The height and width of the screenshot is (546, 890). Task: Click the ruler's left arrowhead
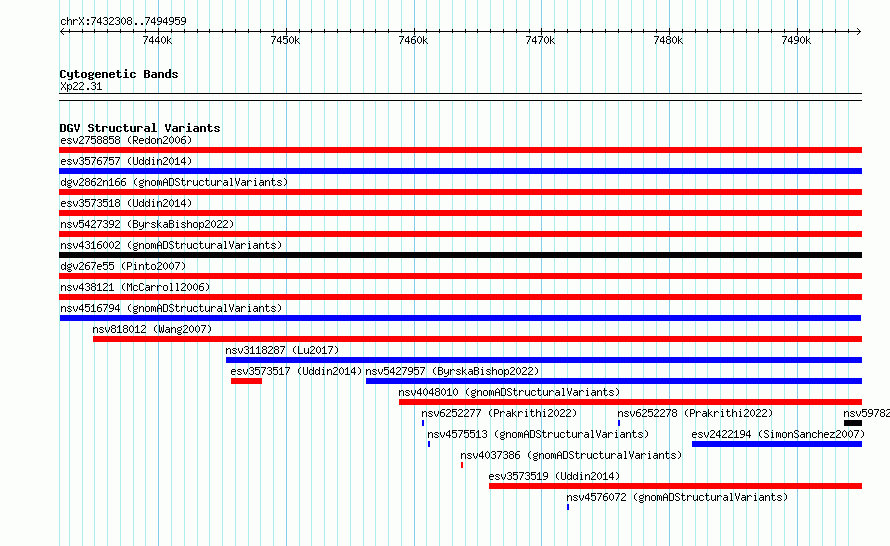pos(62,32)
